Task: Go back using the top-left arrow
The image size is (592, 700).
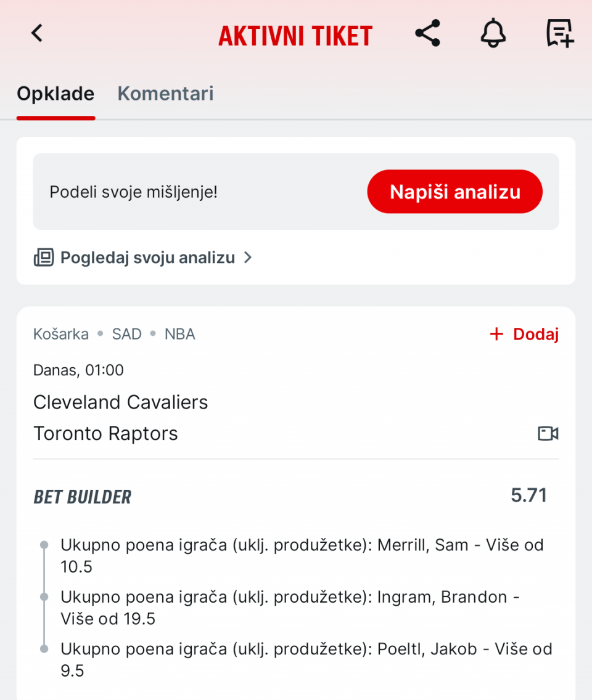Action: 37,33
